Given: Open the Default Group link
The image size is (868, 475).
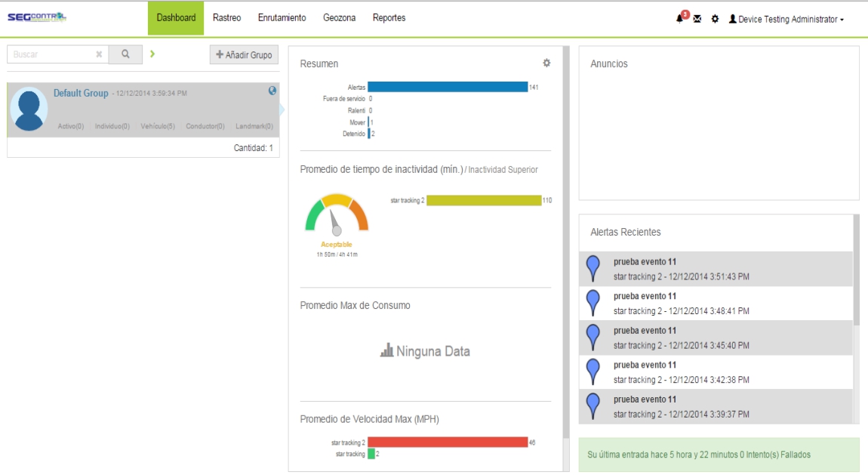Looking at the screenshot, I should pyautogui.click(x=81, y=93).
